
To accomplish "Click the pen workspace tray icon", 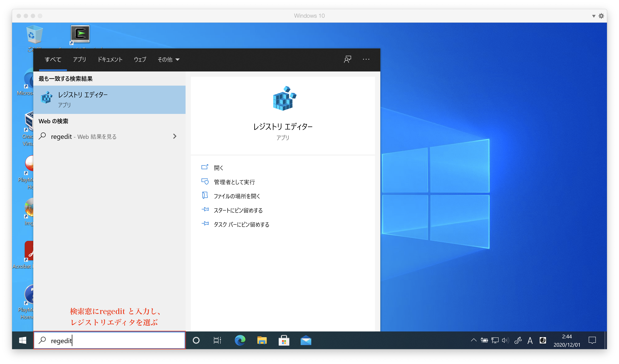I will [518, 340].
